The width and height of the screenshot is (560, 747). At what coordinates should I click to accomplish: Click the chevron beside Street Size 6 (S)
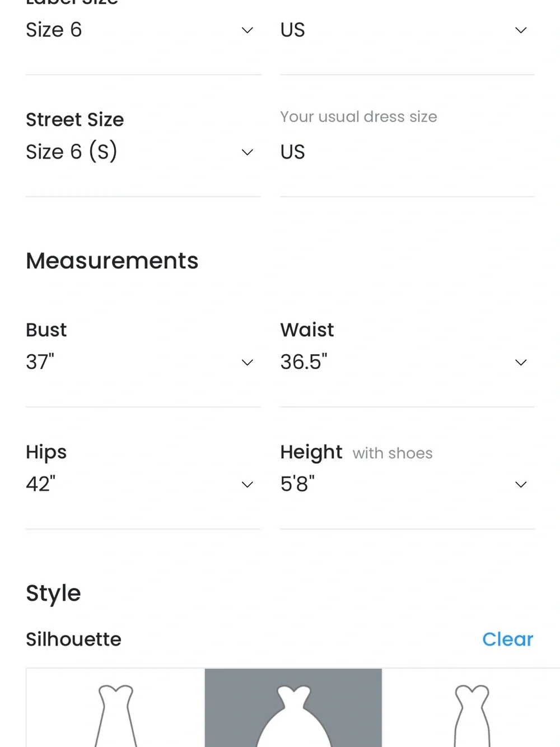click(247, 152)
